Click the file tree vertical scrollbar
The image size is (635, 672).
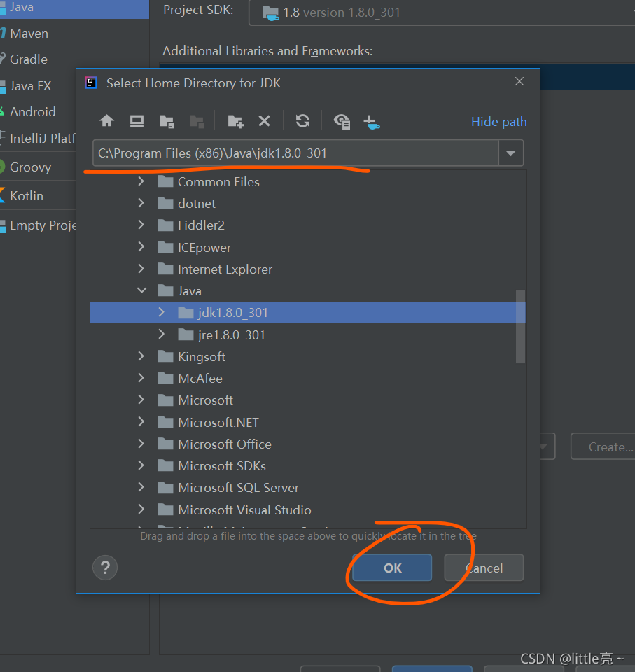[520, 327]
